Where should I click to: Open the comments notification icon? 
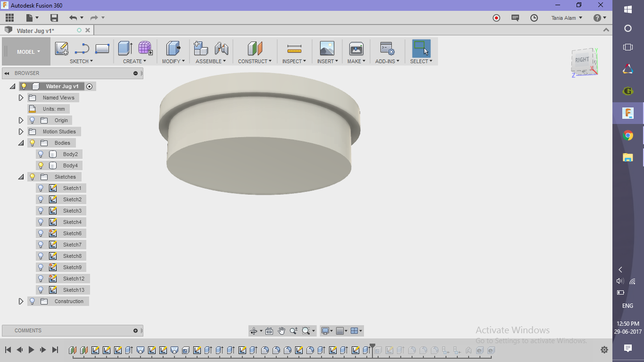pyautogui.click(x=515, y=18)
